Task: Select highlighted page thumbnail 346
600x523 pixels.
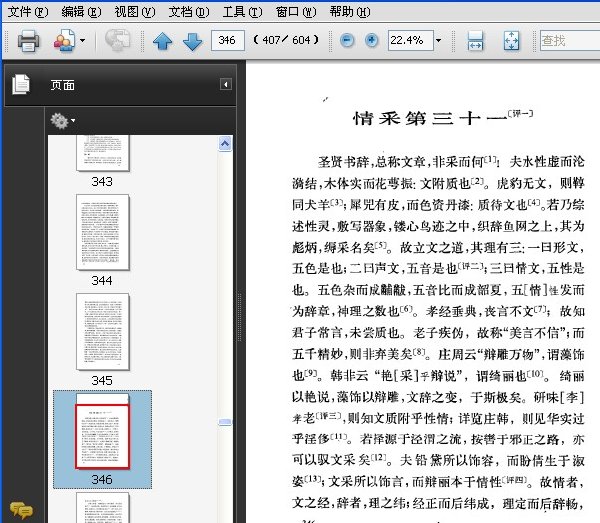Action: click(x=103, y=431)
